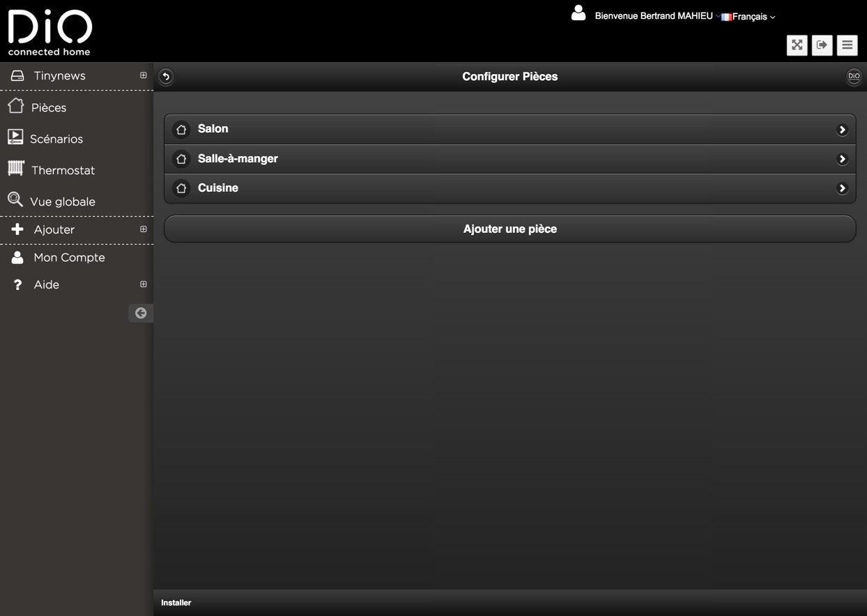Open Scénarios from the sidebar
Screen dimensions: 867x616
[x=56, y=139]
